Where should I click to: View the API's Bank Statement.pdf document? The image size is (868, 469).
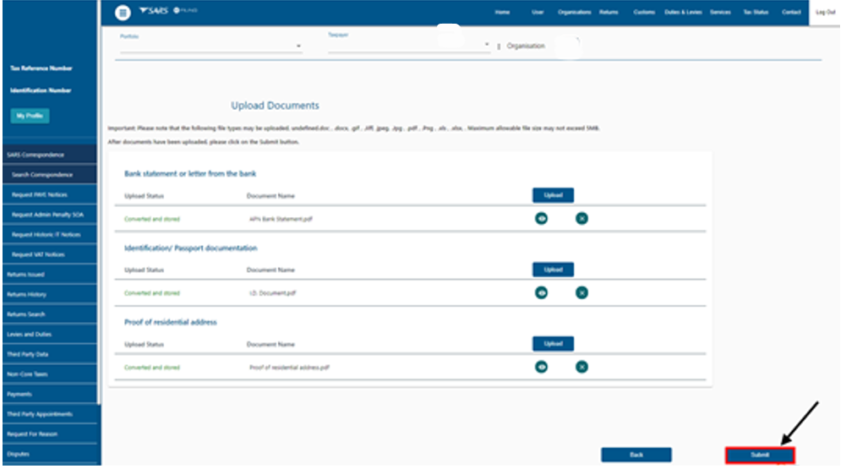541,218
